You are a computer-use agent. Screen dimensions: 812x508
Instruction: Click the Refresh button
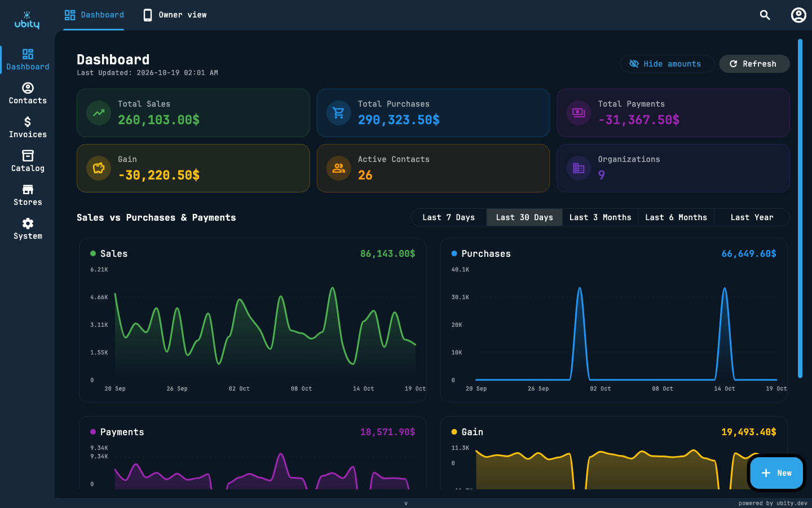pos(754,64)
